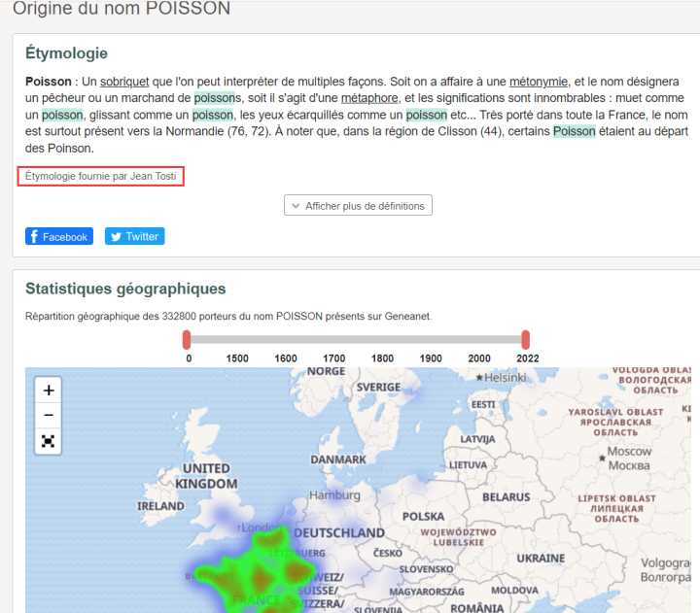
Task: Click the IRELAND label on the map
Action: click(x=160, y=506)
